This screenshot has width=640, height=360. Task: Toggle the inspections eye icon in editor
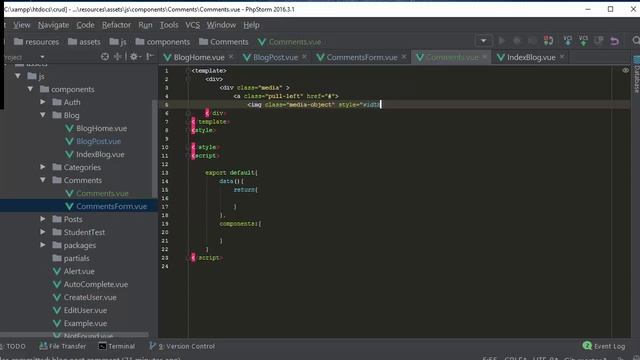coord(625,70)
